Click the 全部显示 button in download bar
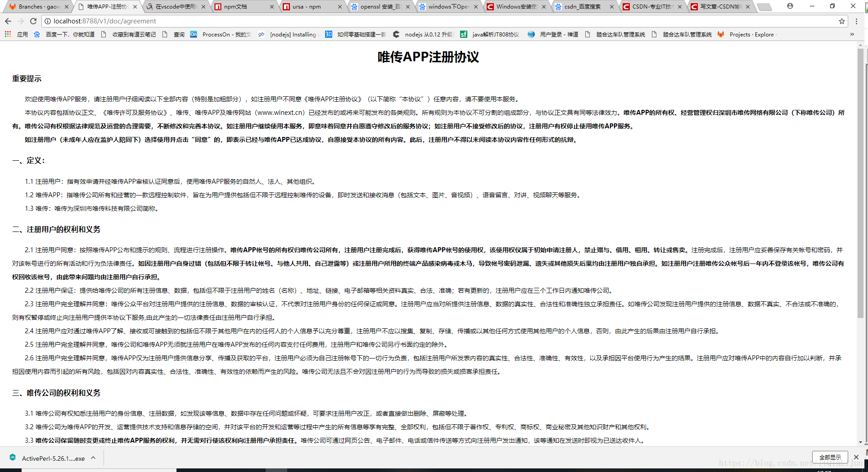The image size is (868, 472). coord(830,457)
